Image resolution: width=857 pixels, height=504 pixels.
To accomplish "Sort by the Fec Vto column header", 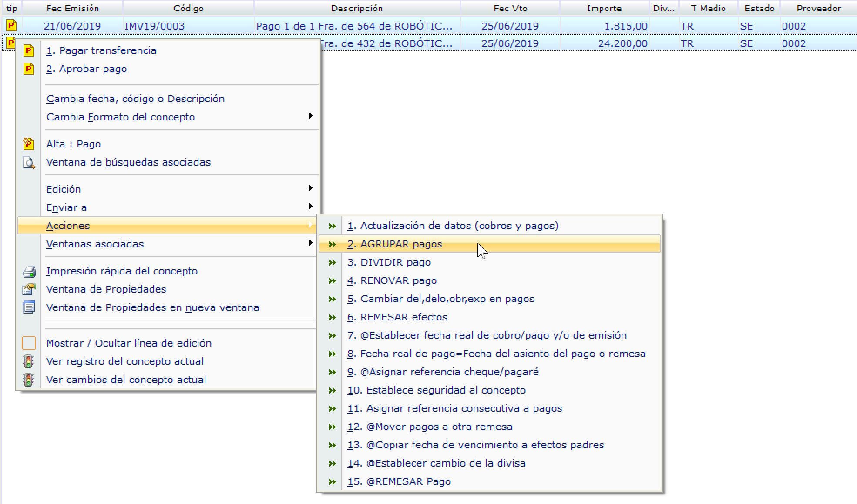I will [x=510, y=8].
